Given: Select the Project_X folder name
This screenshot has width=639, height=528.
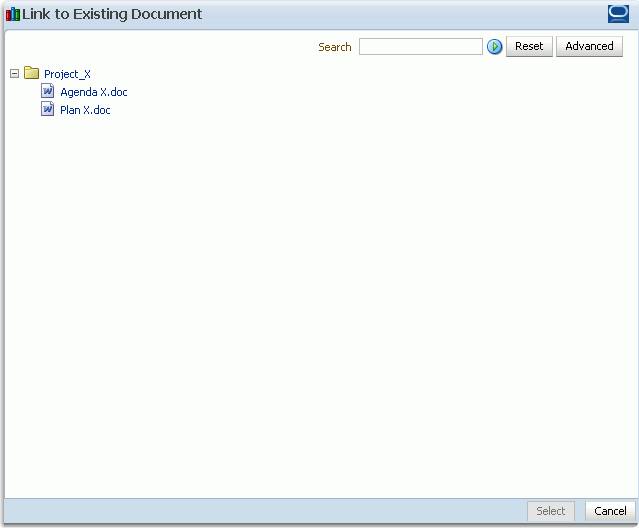Looking at the screenshot, I should coord(67,74).
